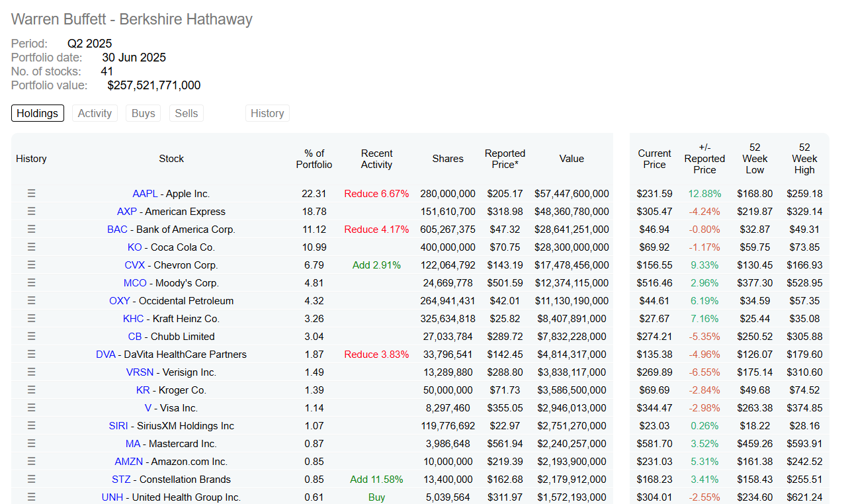Viewport: 848px width, 504px height.
Task: Click Apple's Reduce 6.67% activity
Action: 376,194
